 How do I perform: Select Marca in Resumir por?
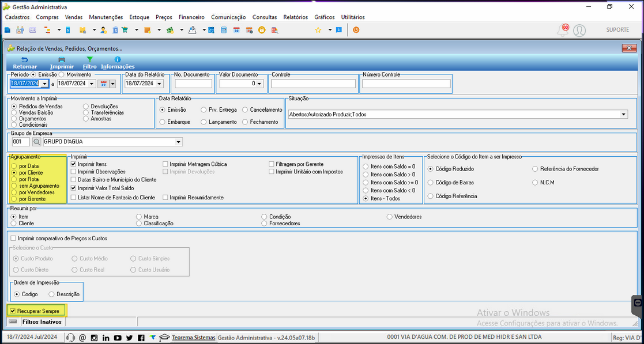pos(139,217)
